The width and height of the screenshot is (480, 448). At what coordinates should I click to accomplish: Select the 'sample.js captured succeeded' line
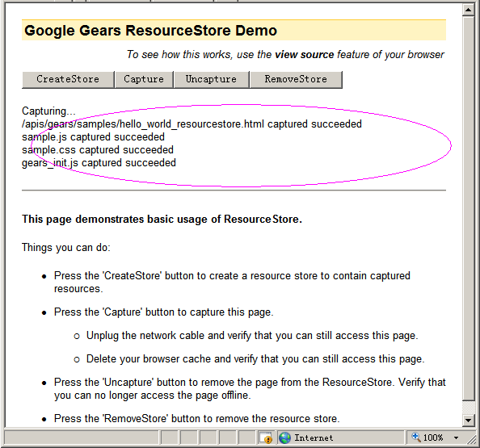[x=93, y=137]
